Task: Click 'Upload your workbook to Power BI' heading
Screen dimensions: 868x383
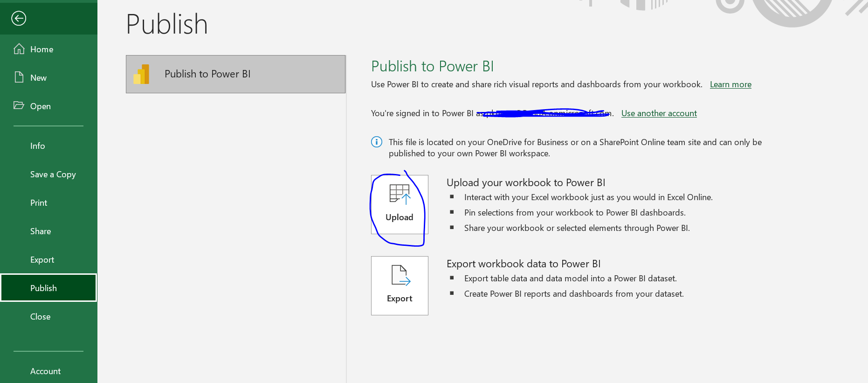Action: [x=526, y=182]
